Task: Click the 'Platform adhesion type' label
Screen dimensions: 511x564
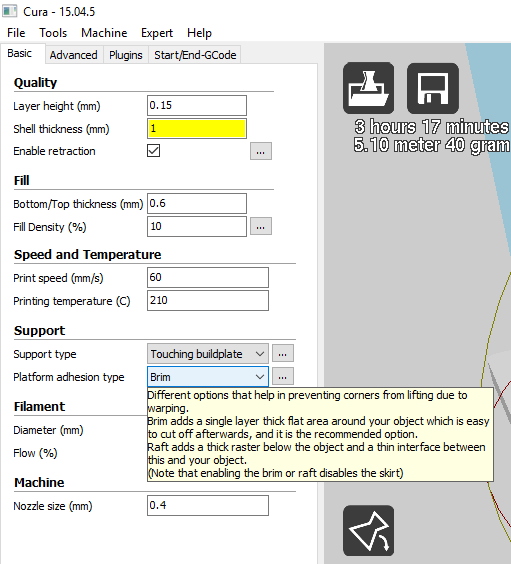Action: [69, 377]
